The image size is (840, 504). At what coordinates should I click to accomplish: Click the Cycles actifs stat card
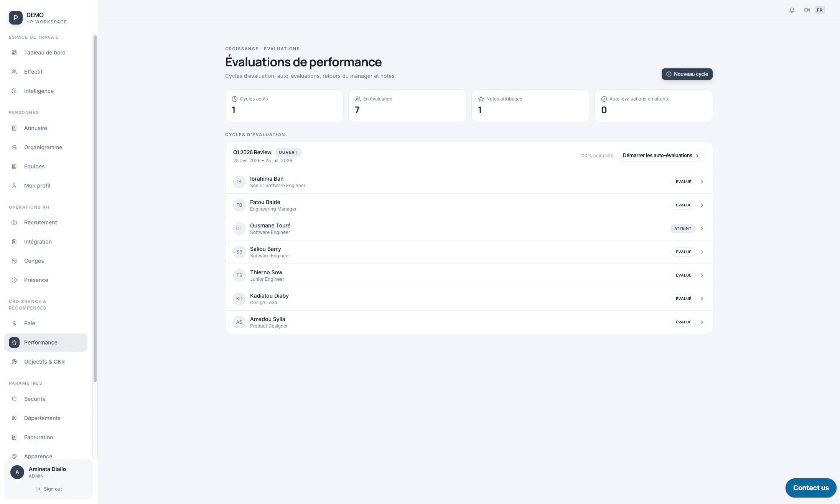coord(284,106)
